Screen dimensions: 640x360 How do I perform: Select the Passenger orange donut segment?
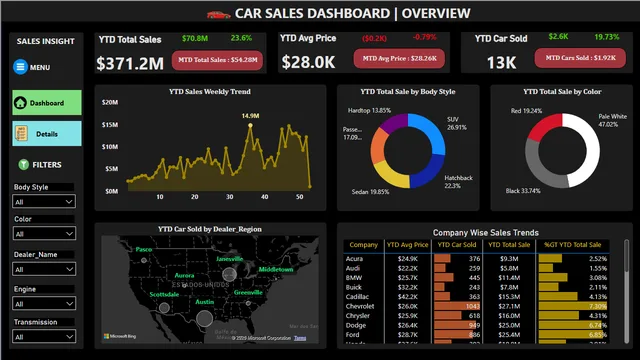pyautogui.click(x=378, y=145)
